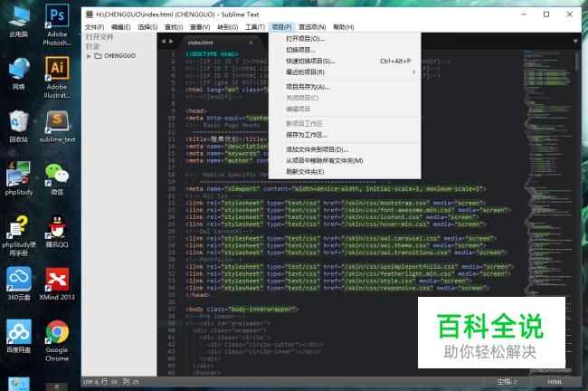This screenshot has width=588, height=391.
Task: Click line number 37 in the gutter
Action: (x=171, y=310)
